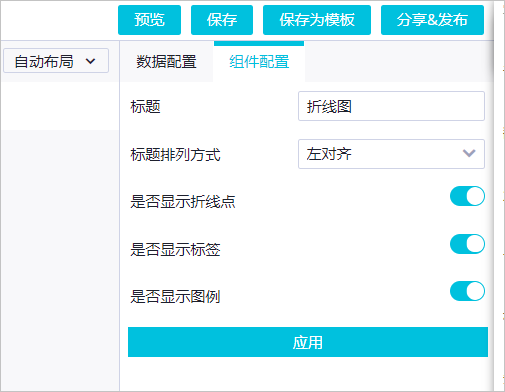Open 分享&发布 share and publish
The width and height of the screenshot is (505, 392).
point(432,20)
